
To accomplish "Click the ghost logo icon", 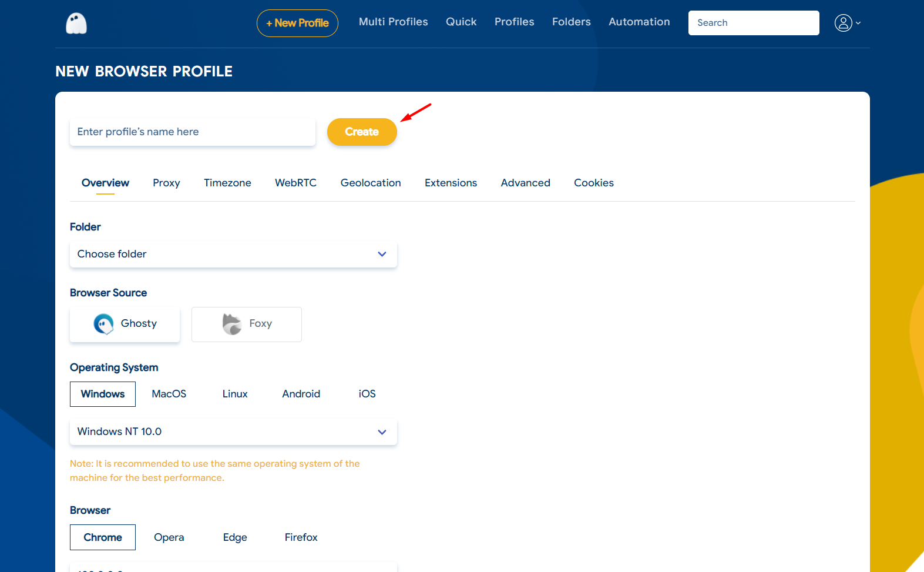I will point(76,24).
